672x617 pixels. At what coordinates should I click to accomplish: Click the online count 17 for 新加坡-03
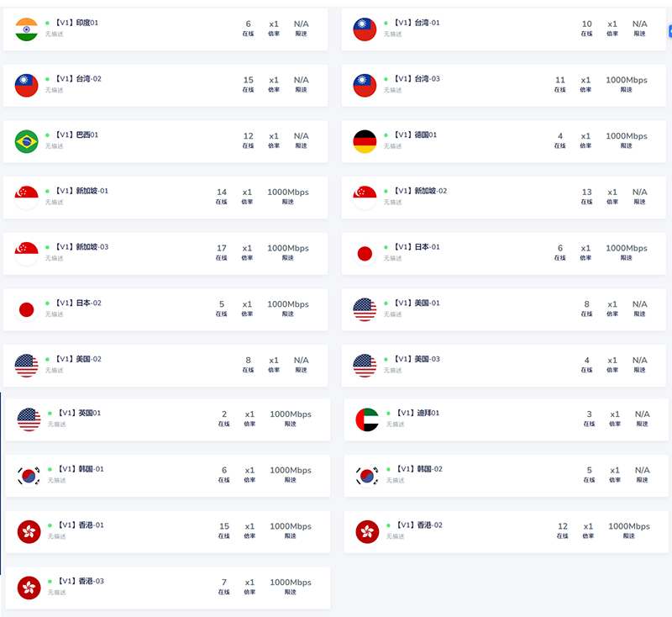222,248
